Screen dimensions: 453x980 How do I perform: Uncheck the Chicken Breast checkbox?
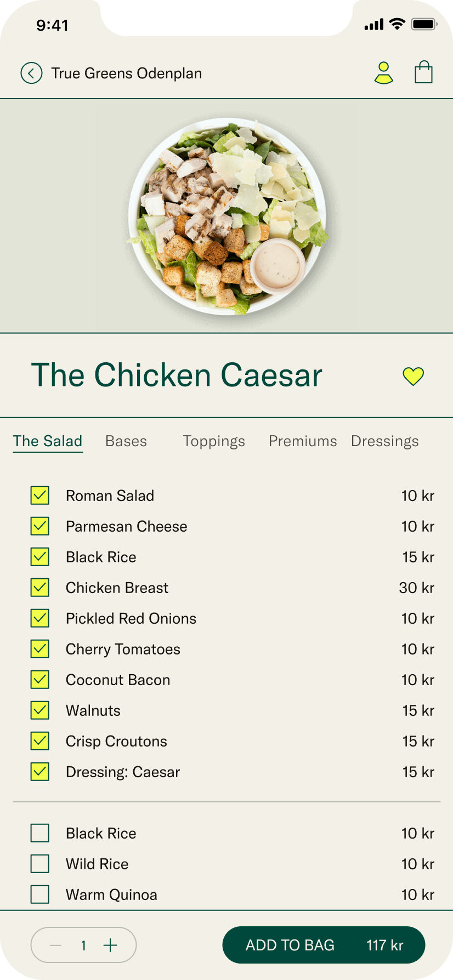pos(40,588)
